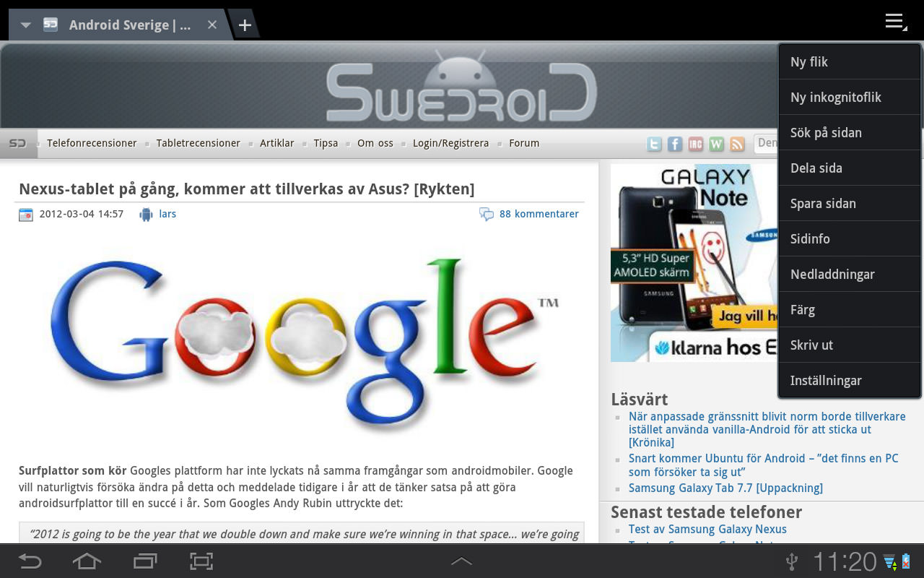Open the recent apps button
The height and width of the screenshot is (578, 924).
pyautogui.click(x=145, y=561)
